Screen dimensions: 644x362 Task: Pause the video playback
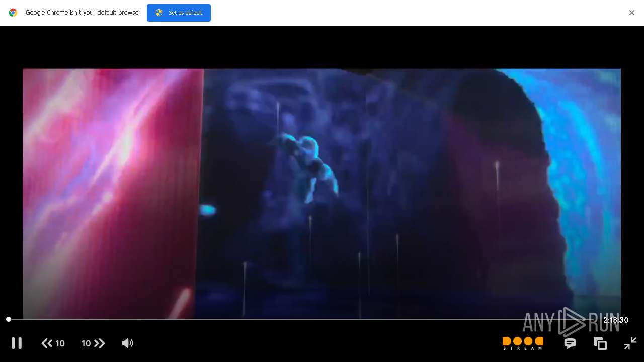tap(17, 343)
